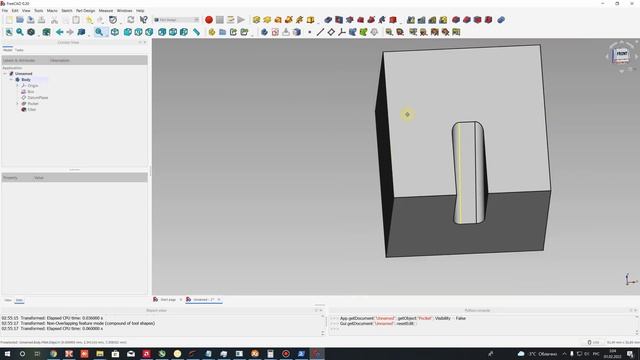Image resolution: width=640 pixels, height=360 pixels.
Task: Select the Boolean operation icon
Action: (501, 20)
